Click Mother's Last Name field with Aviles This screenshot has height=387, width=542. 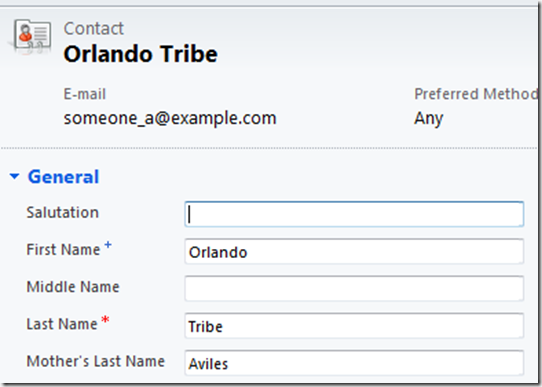click(354, 363)
